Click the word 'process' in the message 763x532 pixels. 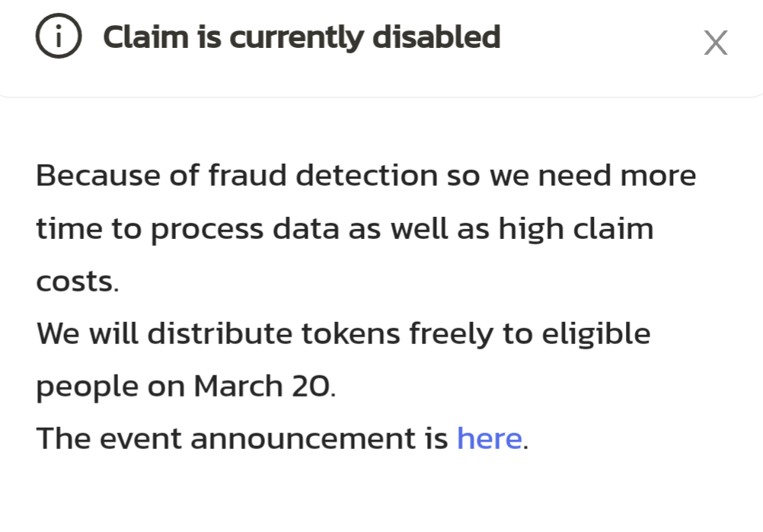tap(207, 229)
